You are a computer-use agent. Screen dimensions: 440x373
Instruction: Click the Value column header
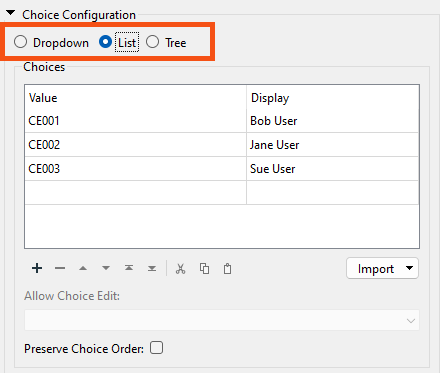coord(135,98)
